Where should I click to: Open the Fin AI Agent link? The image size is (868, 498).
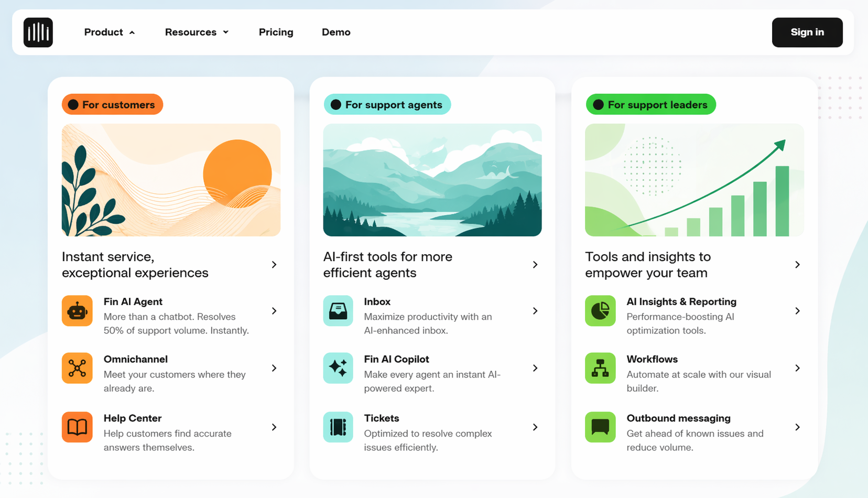133,301
